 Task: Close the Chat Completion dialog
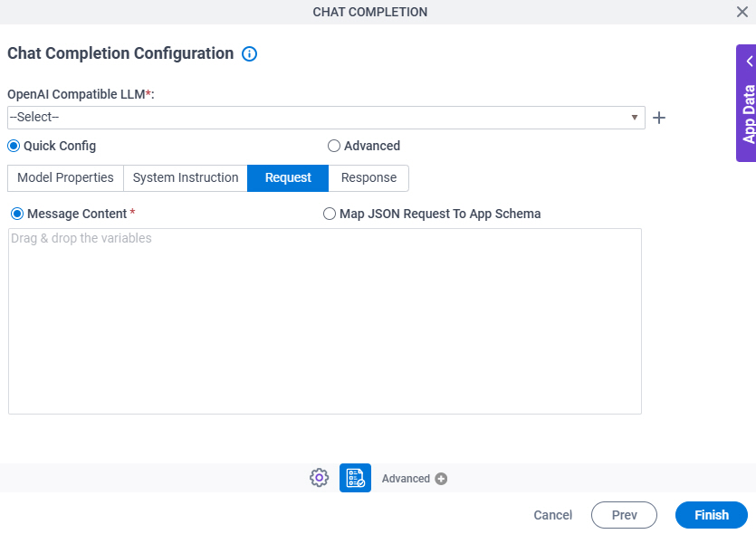click(x=742, y=12)
